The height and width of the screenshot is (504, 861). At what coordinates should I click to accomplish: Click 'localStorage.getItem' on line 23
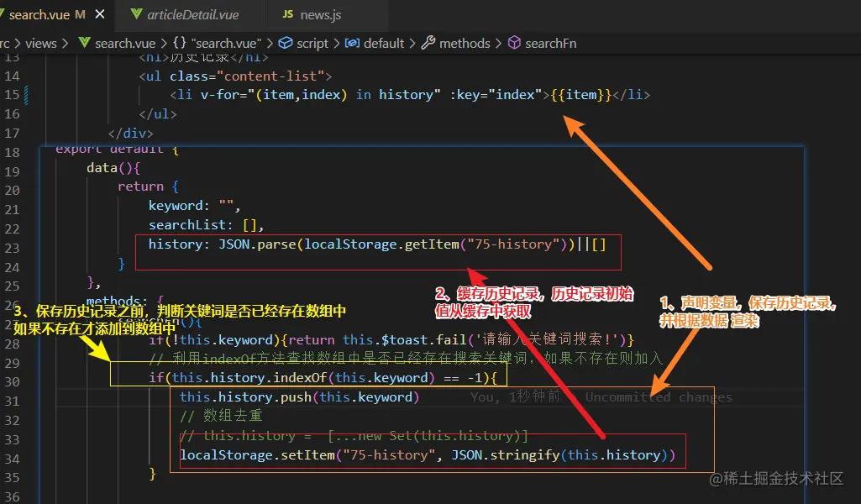[381, 244]
